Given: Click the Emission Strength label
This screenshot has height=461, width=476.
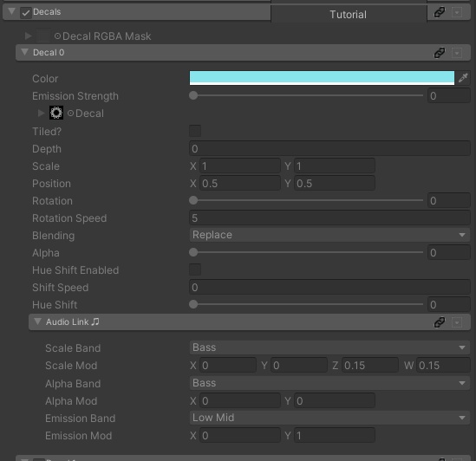Looking at the screenshot, I should tap(75, 96).
